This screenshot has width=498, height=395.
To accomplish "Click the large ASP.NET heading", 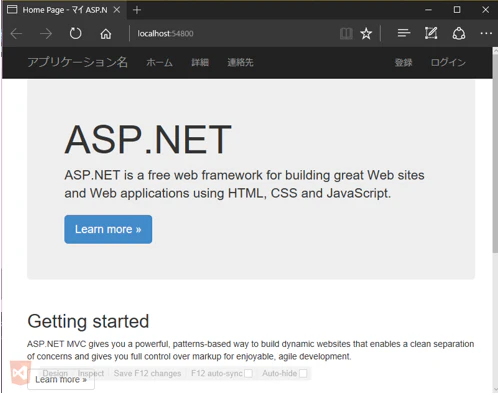I will click(x=148, y=139).
